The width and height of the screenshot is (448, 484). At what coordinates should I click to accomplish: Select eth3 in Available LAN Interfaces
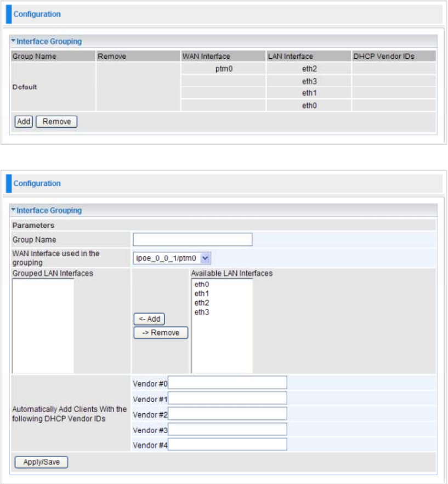(202, 312)
